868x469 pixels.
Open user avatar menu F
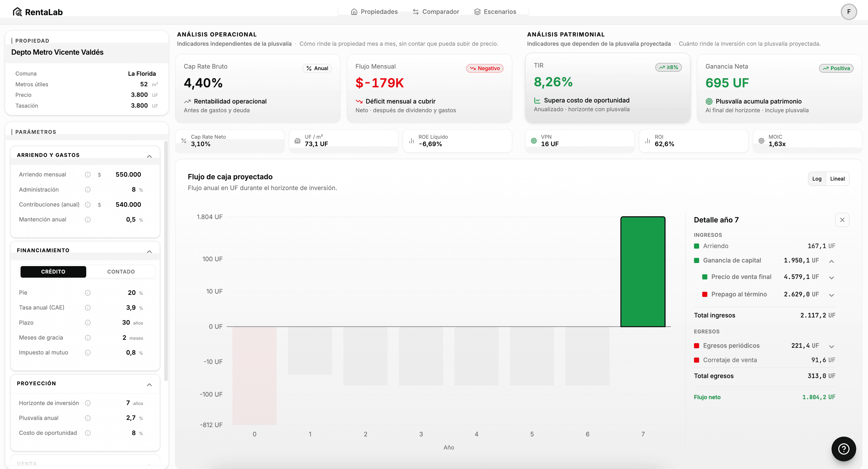coord(849,12)
